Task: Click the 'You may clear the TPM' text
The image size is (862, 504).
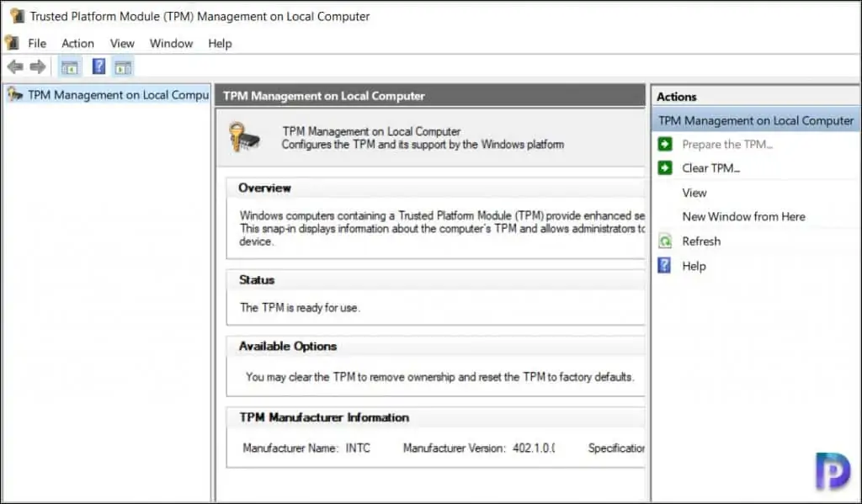Action: (439, 377)
